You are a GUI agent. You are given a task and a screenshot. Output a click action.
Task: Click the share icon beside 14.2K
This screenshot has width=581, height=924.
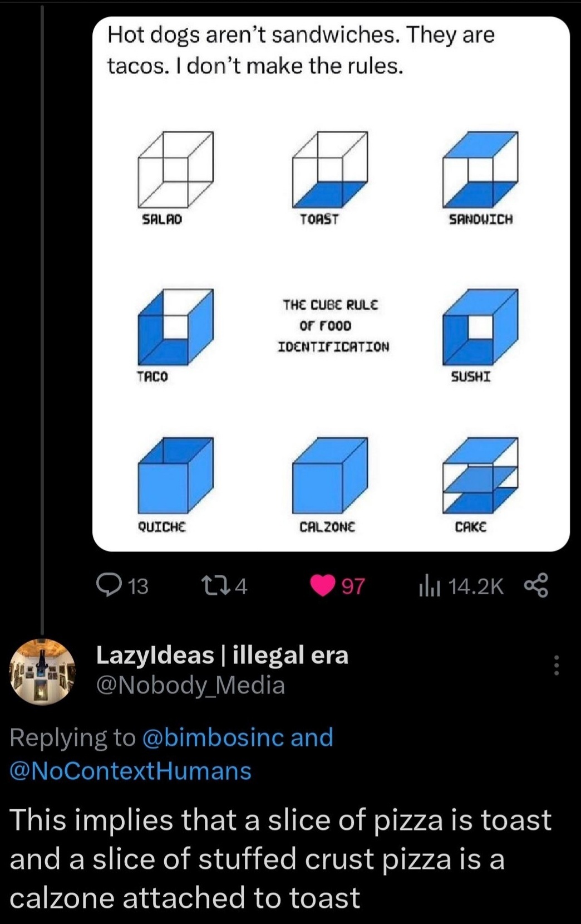[536, 586]
